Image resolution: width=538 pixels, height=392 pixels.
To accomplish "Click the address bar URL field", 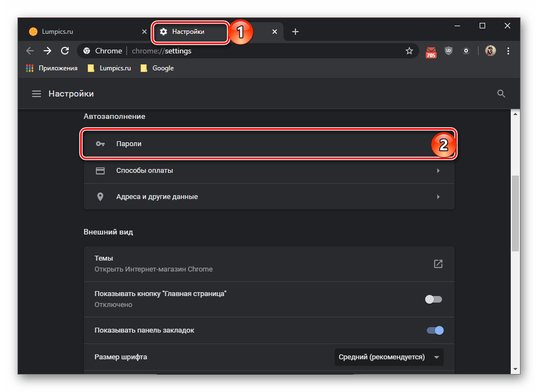I will (247, 51).
